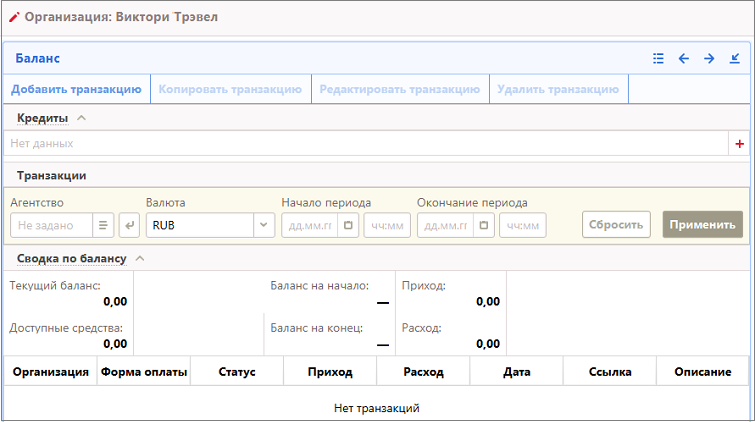Sort by the Дата column header
Viewport: 755px width, 422px height.
(517, 372)
